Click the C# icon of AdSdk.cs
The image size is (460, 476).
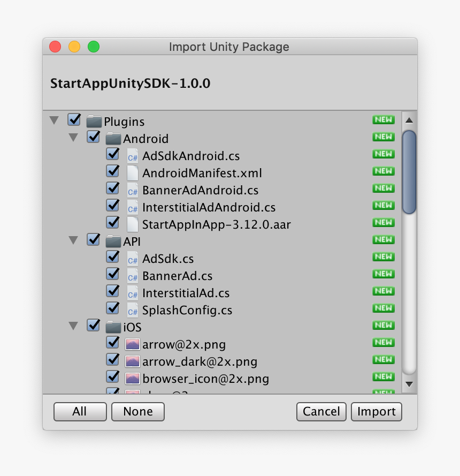tap(133, 259)
